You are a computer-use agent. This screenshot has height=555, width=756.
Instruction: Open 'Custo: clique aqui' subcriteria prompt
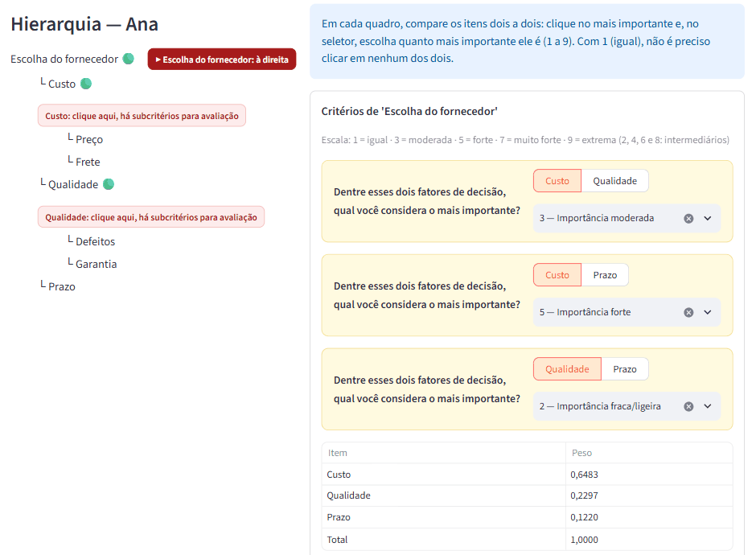tap(142, 116)
